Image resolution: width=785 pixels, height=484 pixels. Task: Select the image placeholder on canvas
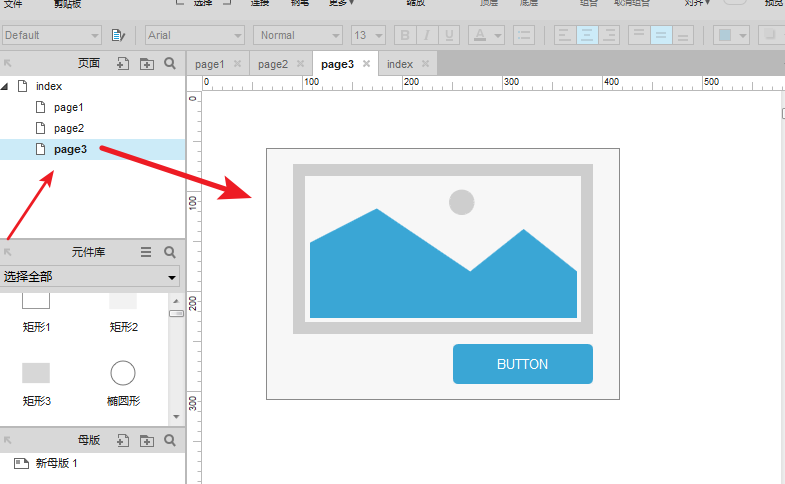(443, 249)
